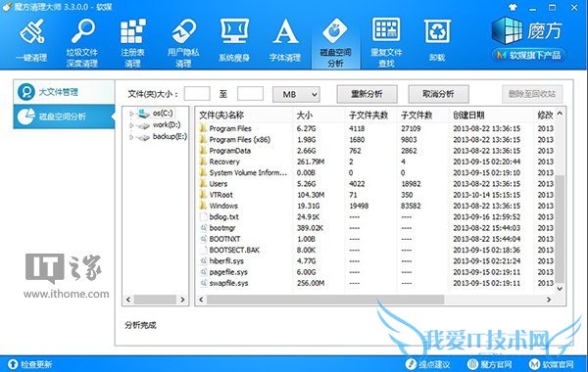The width and height of the screenshot is (588, 372).
Task: Click file list horizontal scrollbar thumb
Action: [x=325, y=300]
